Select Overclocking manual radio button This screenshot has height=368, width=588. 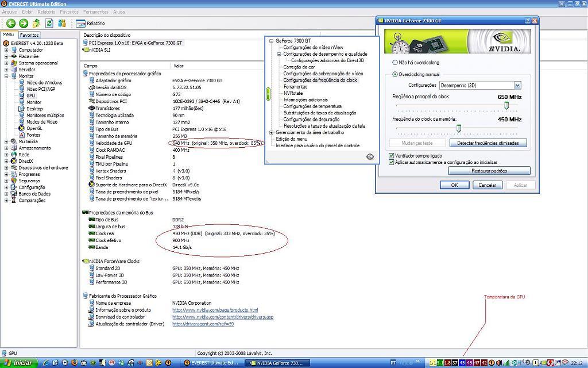pyautogui.click(x=395, y=74)
